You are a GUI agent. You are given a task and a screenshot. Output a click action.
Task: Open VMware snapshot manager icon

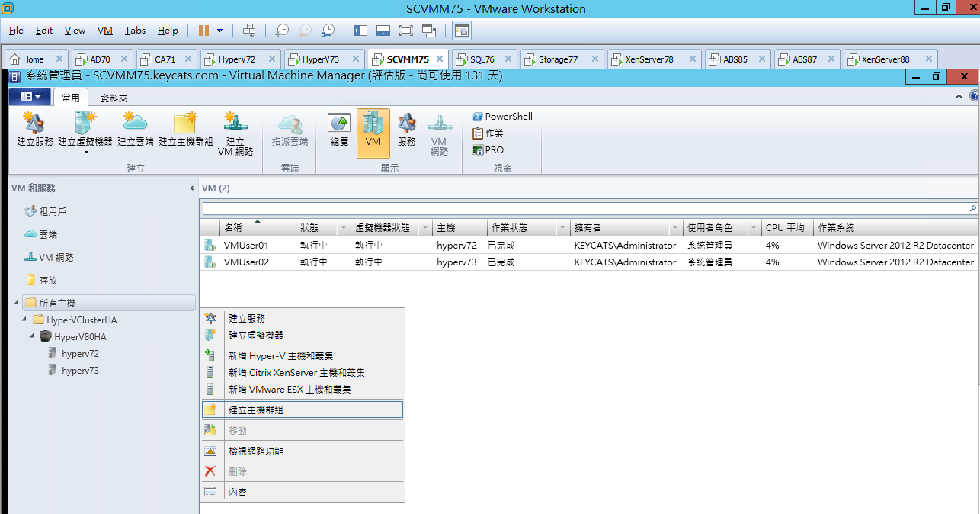coord(328,31)
